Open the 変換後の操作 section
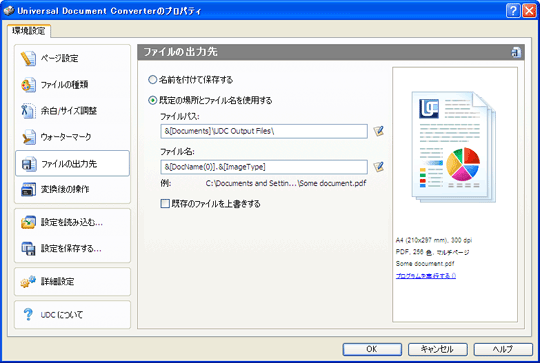540x363 pixels. click(x=72, y=189)
